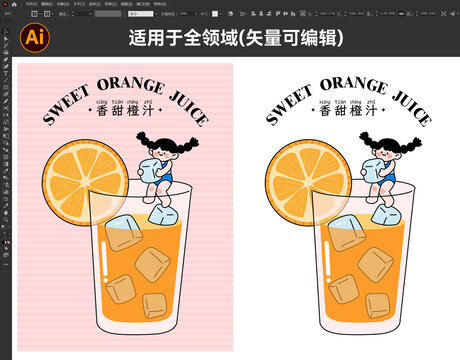Open the graphic style swatch dropdown
Screen dimensions: 460x360
tap(221, 14)
